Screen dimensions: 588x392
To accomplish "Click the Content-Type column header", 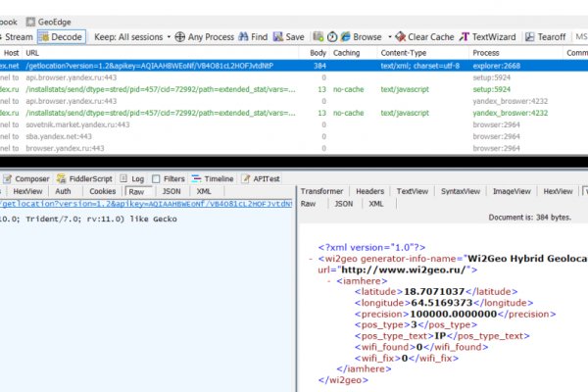I will click(404, 52).
